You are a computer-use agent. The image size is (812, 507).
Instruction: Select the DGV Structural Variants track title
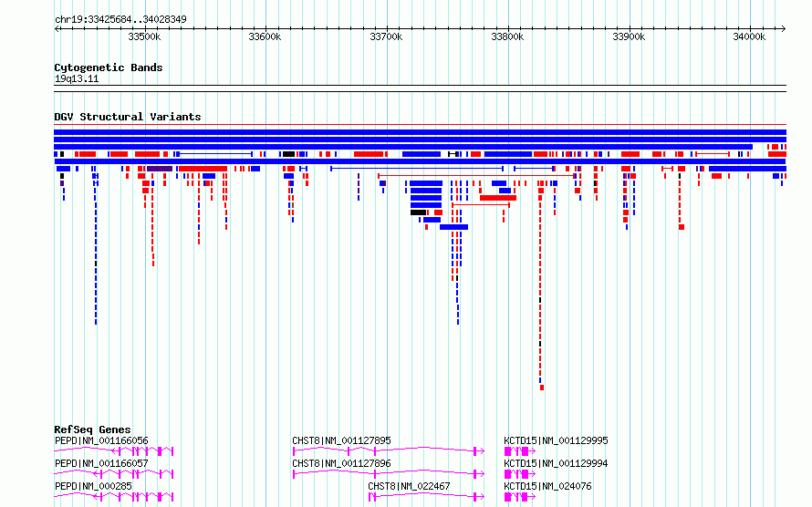tap(128, 117)
